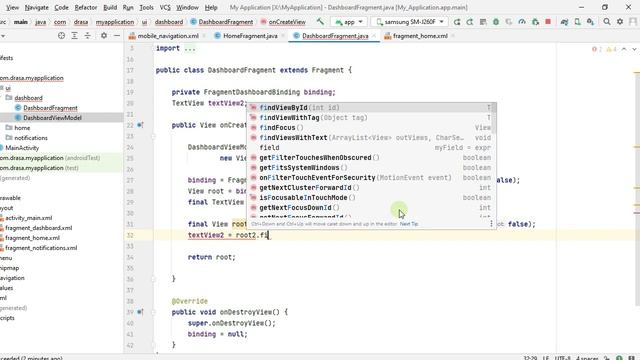Open the app run configuration dropdown

[x=349, y=22]
